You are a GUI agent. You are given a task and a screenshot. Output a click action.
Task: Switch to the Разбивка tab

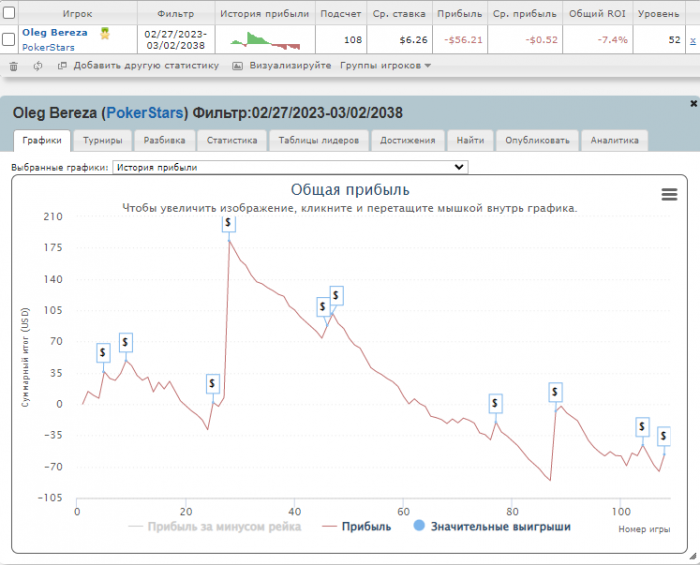click(164, 140)
